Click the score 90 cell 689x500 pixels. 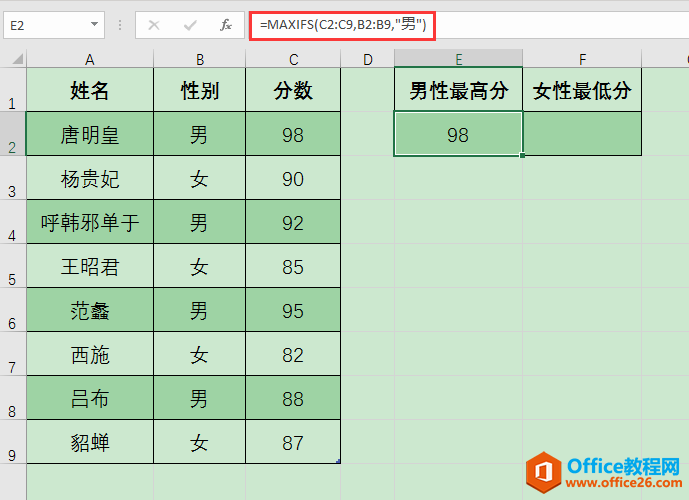[293, 178]
